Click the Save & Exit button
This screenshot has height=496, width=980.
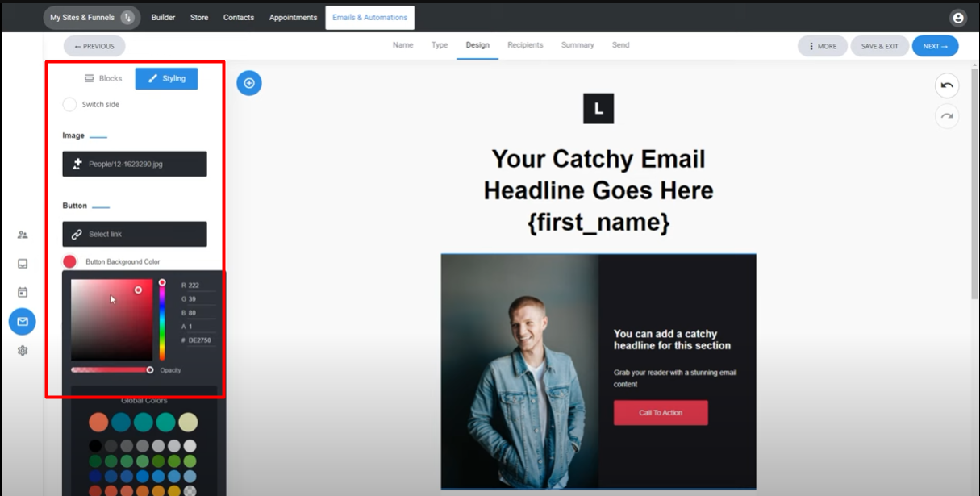pyautogui.click(x=880, y=46)
